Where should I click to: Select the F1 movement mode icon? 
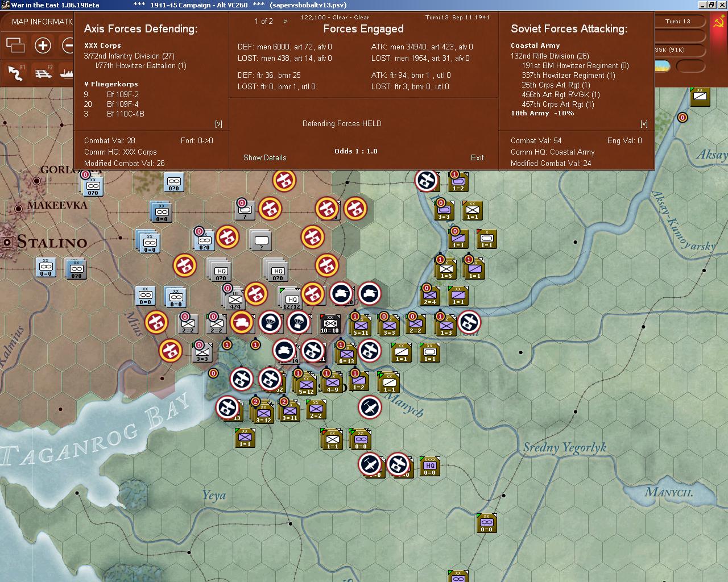point(15,72)
